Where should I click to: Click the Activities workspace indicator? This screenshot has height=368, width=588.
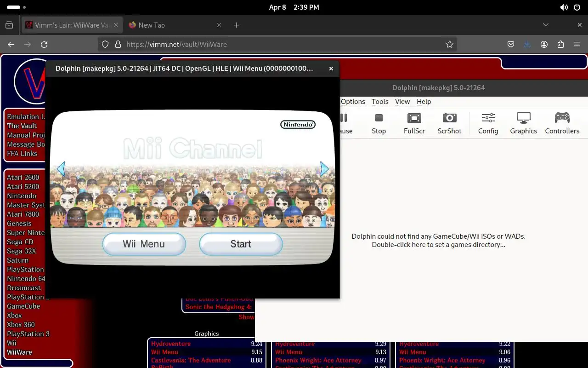click(x=16, y=7)
